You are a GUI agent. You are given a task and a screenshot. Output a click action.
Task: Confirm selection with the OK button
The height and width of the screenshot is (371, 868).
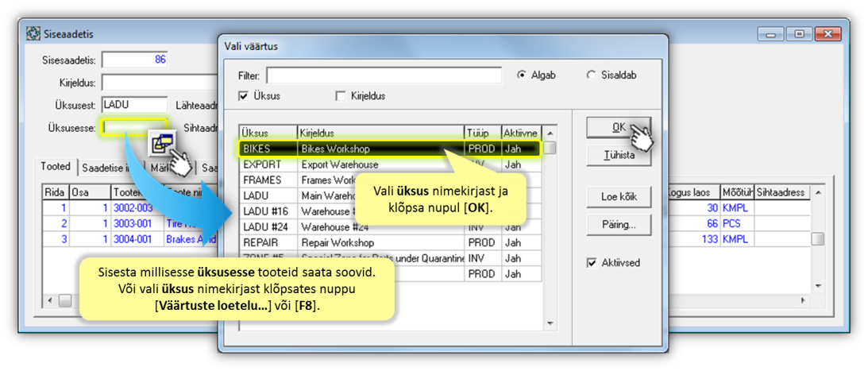[619, 127]
